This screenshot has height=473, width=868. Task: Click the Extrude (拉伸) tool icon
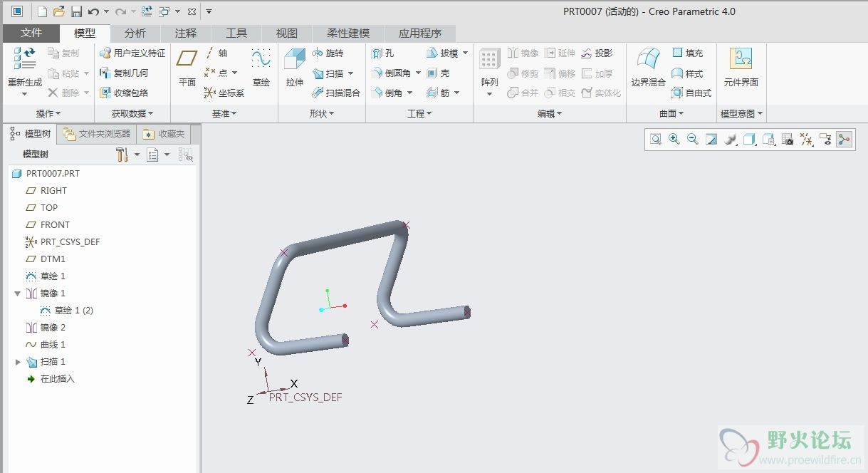(x=294, y=59)
